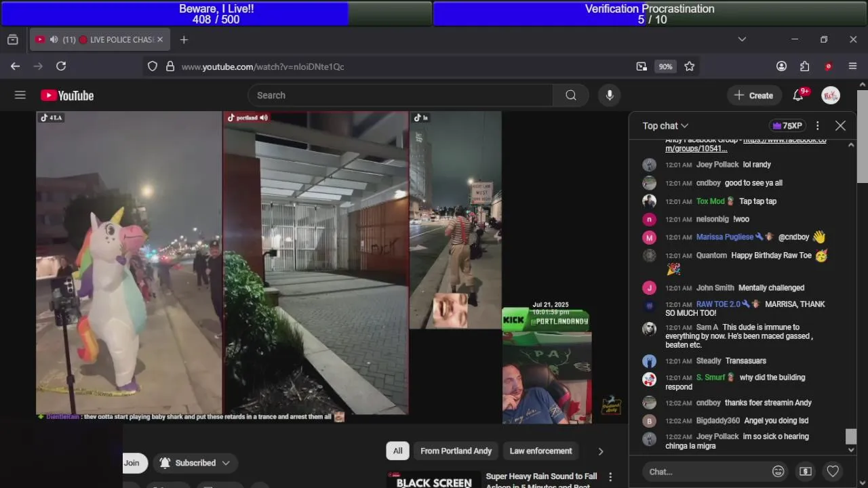
Task: Click Bigdaddy360 username in chat
Action: pyautogui.click(x=718, y=421)
